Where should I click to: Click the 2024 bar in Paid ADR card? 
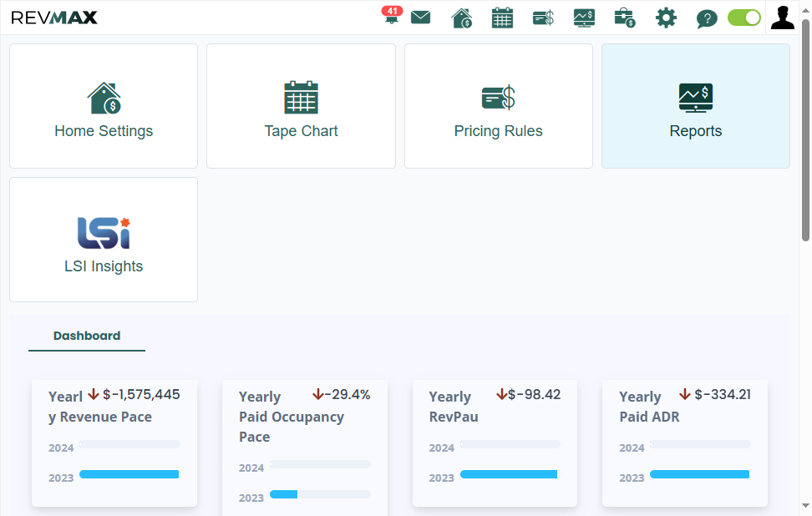pyautogui.click(x=701, y=444)
